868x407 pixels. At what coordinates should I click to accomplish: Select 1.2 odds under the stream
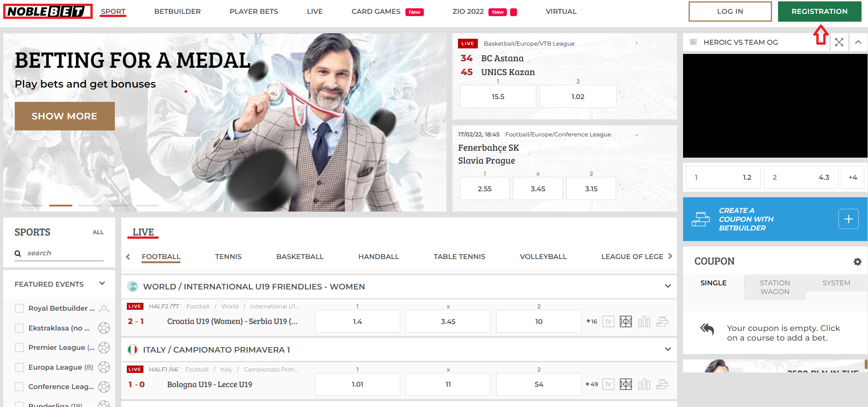(x=723, y=177)
